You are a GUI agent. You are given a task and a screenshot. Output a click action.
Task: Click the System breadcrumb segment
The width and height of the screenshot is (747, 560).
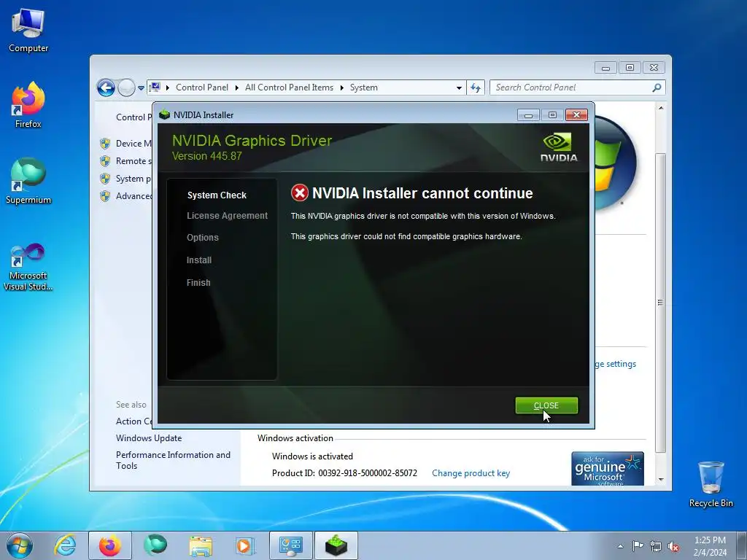tap(364, 87)
